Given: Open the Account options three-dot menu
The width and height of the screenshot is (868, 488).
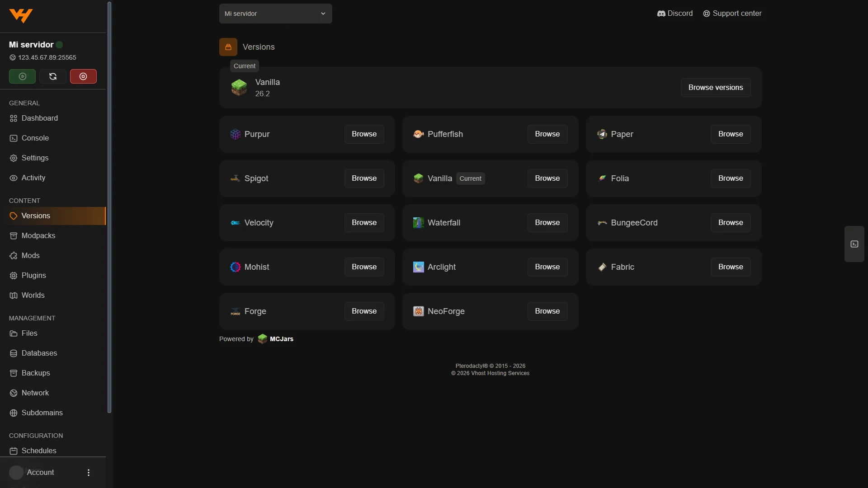Looking at the screenshot, I should [x=89, y=472].
